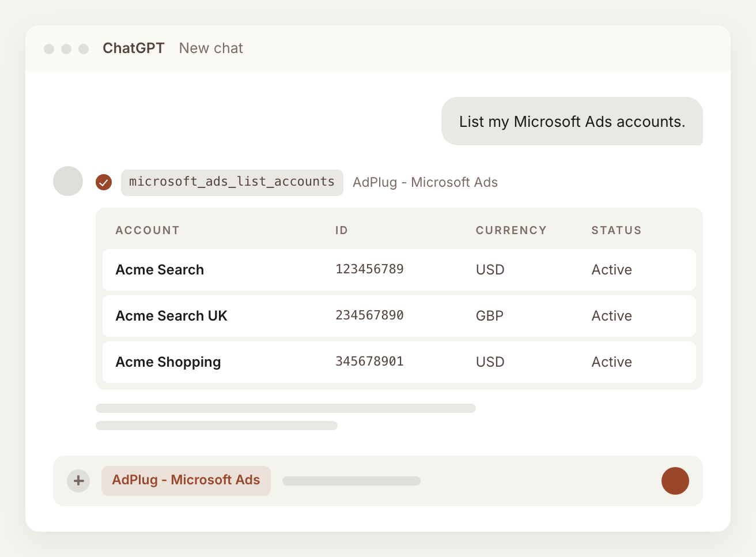Click Active status in Acme Shopping row
This screenshot has height=557, width=756.
pyautogui.click(x=612, y=362)
